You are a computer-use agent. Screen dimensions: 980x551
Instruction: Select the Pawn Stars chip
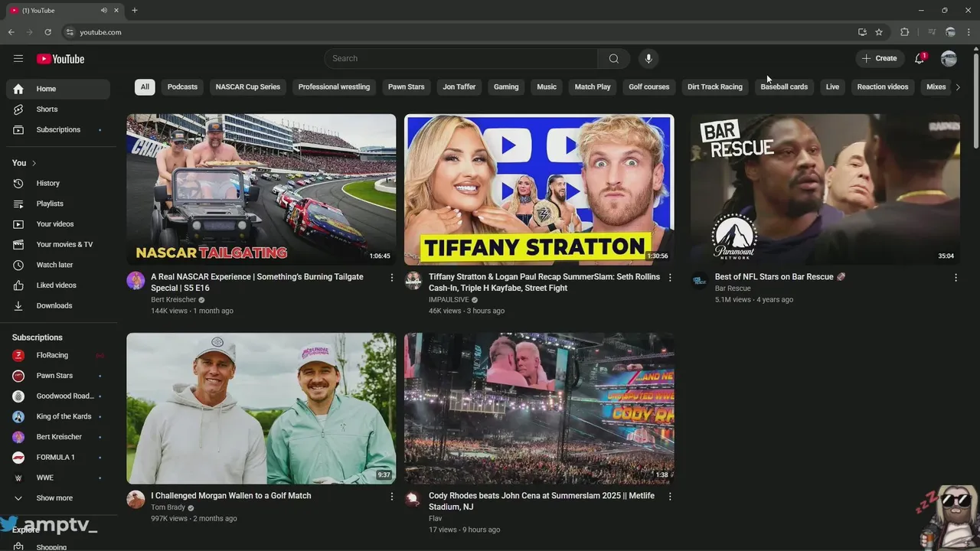pyautogui.click(x=406, y=87)
